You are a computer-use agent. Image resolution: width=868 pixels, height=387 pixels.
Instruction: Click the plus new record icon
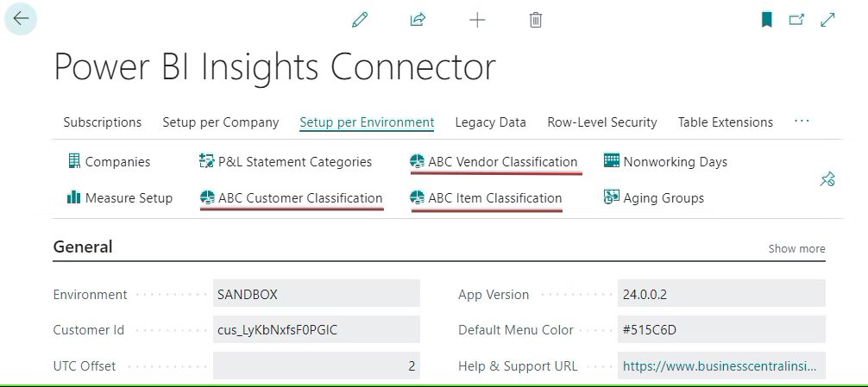click(477, 19)
